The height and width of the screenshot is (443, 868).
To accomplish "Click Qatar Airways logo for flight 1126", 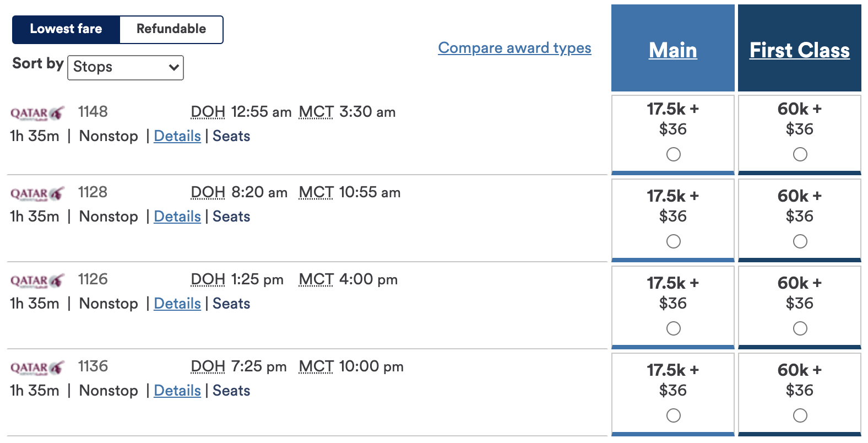I will [37, 281].
